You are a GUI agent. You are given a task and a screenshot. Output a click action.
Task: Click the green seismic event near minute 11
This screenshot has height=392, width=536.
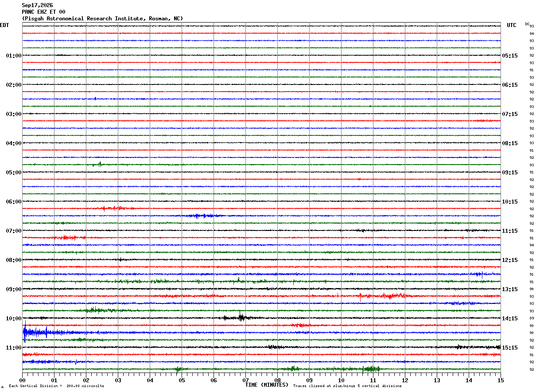[370, 369]
